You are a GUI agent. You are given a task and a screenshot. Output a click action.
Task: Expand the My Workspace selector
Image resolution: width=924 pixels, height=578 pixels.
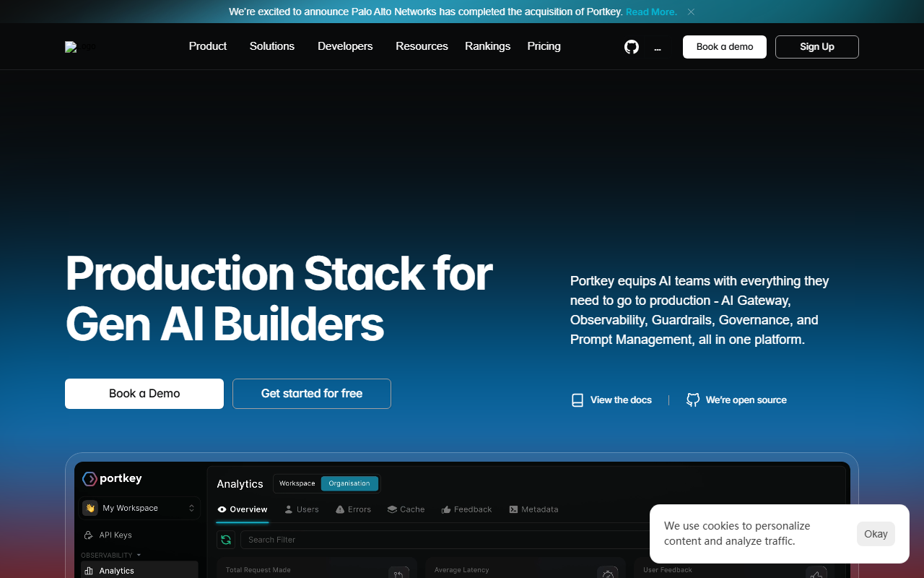139,508
